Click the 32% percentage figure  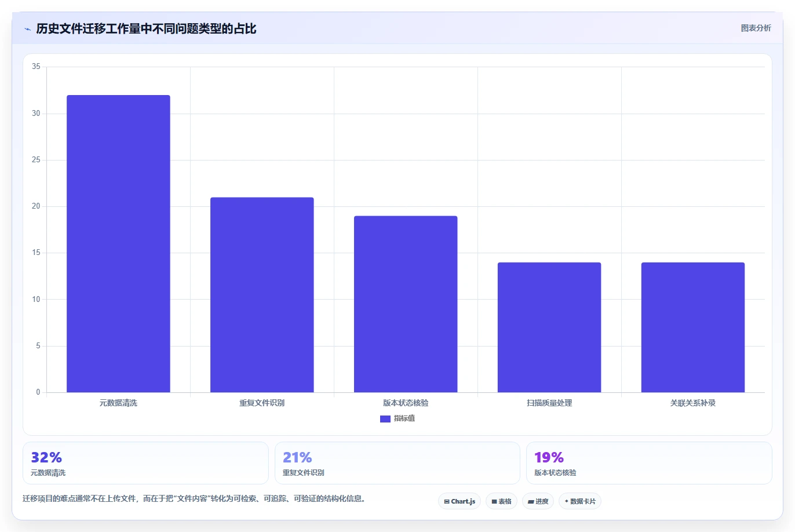pyautogui.click(x=46, y=457)
